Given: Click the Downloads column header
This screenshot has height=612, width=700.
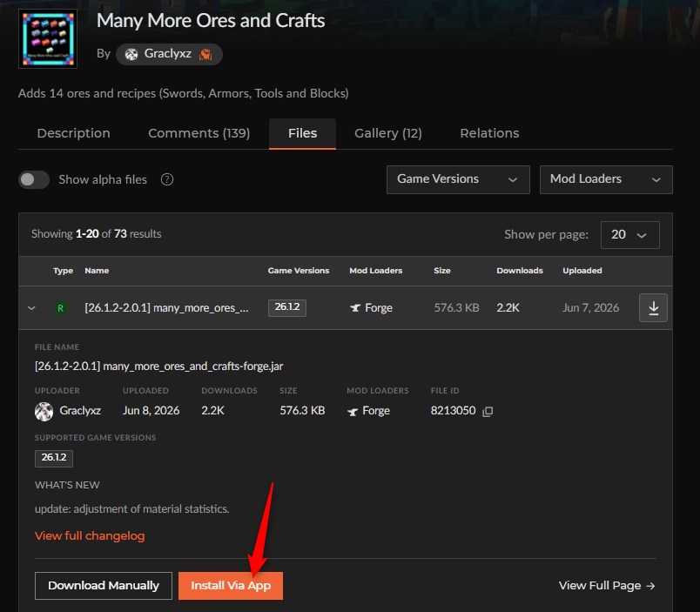Looking at the screenshot, I should pyautogui.click(x=520, y=271).
